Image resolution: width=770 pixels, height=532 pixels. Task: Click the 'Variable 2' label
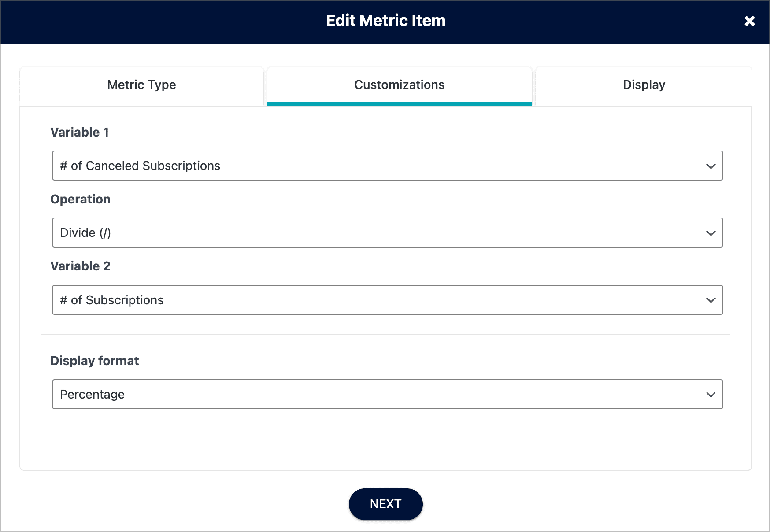[x=81, y=266]
